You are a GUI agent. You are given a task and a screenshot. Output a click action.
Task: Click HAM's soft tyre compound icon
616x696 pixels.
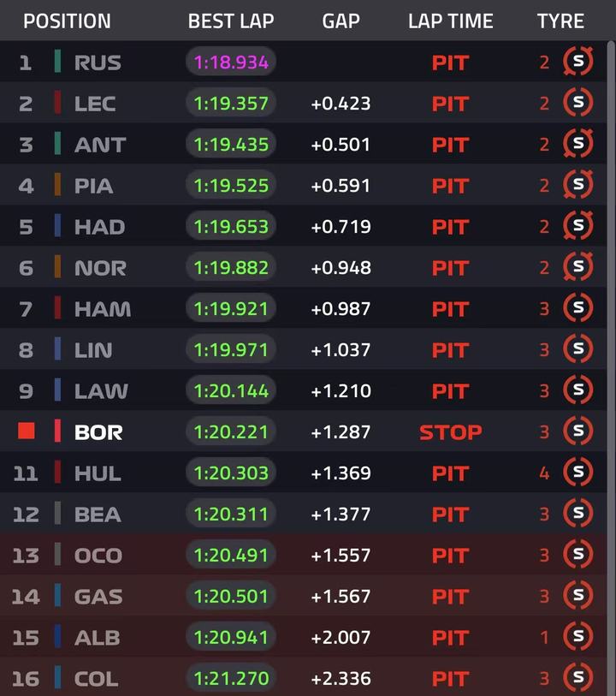click(577, 308)
